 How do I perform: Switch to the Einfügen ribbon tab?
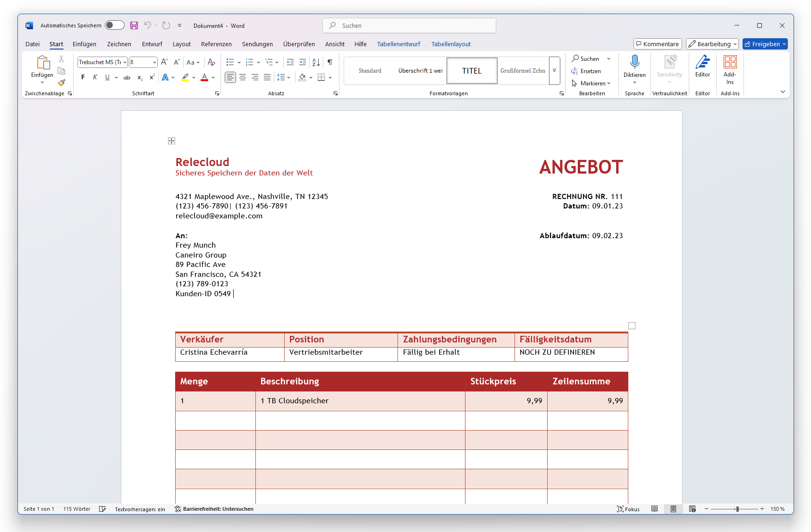pyautogui.click(x=84, y=44)
